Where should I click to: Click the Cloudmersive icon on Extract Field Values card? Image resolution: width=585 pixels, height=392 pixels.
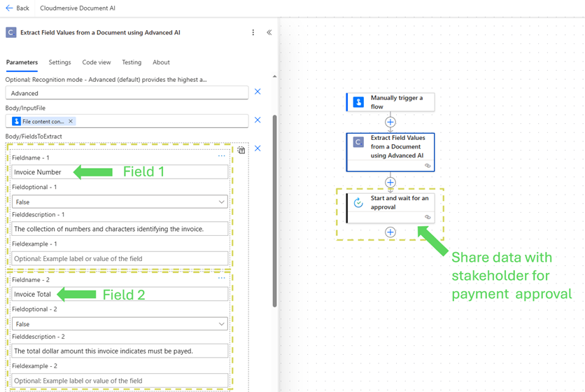coord(358,142)
